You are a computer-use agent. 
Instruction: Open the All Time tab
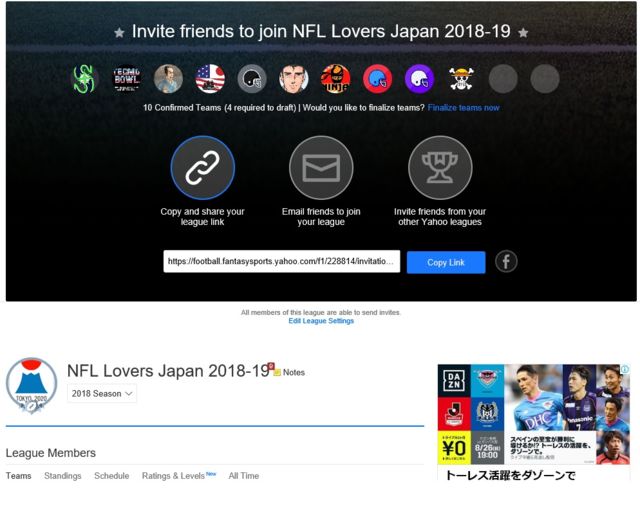point(243,476)
